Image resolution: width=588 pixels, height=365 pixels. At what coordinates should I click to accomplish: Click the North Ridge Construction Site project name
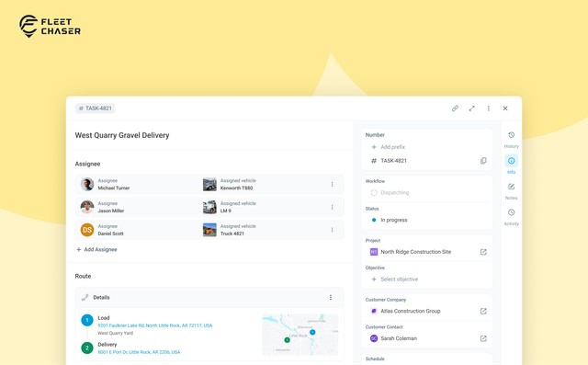[x=416, y=252]
